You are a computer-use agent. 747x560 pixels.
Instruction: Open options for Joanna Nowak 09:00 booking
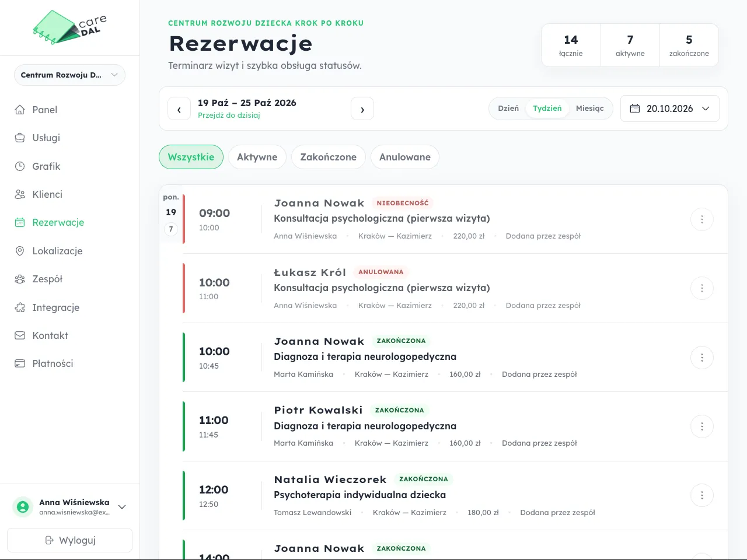[702, 219]
